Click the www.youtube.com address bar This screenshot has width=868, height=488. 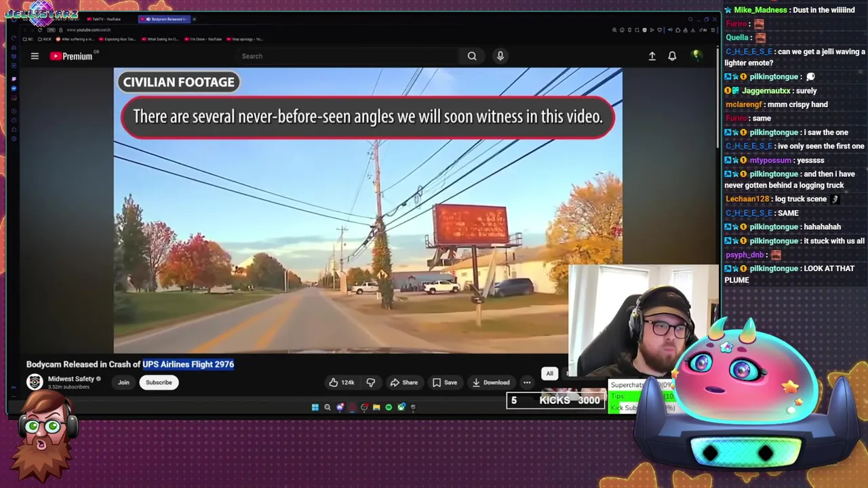(89, 30)
